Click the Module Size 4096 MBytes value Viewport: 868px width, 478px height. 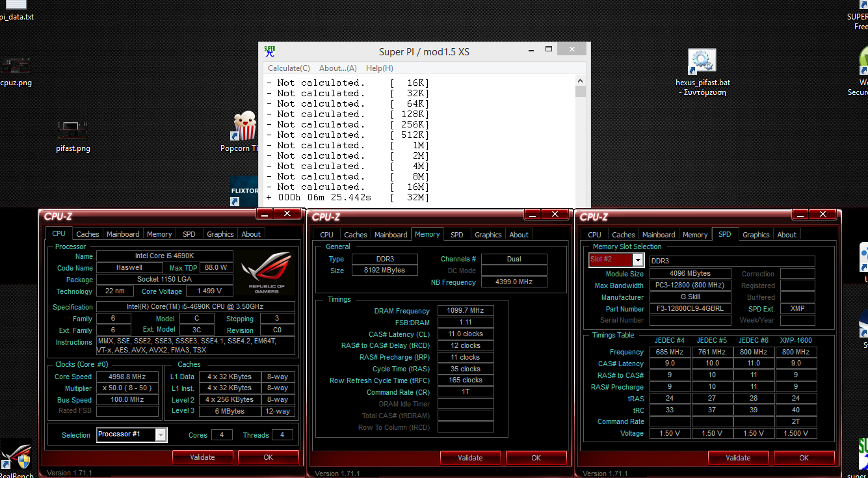point(690,274)
